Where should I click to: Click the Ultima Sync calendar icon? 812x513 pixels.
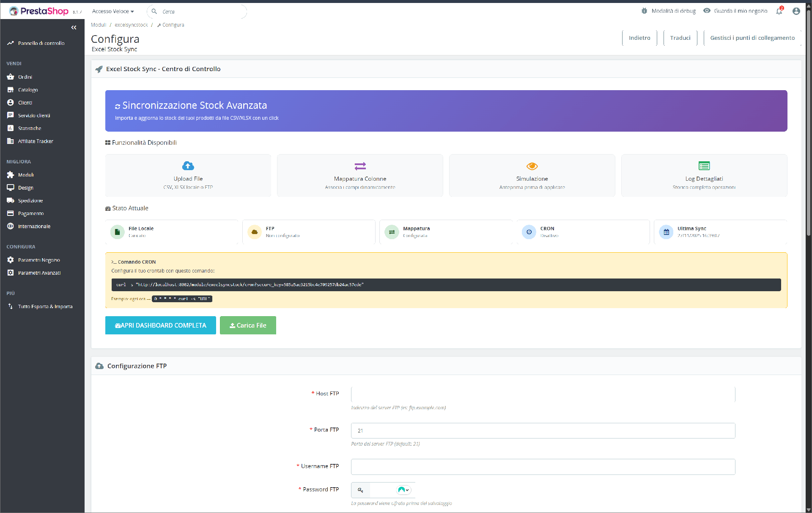[x=666, y=232]
